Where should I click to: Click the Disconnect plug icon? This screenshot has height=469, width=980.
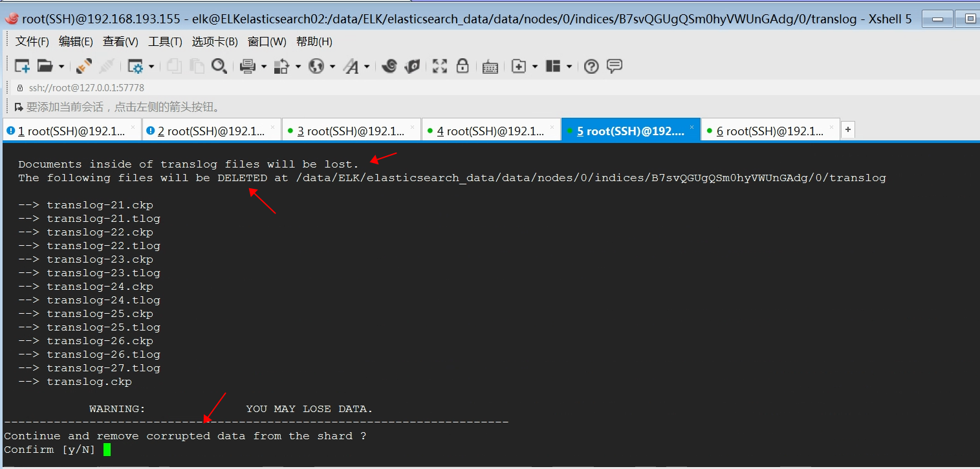click(x=107, y=66)
